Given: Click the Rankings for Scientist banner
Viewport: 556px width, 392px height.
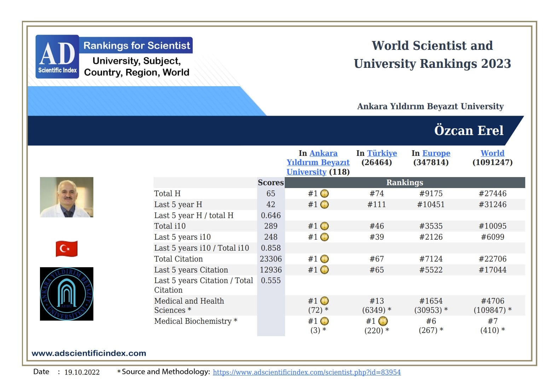Looking at the screenshot, I should [136, 45].
